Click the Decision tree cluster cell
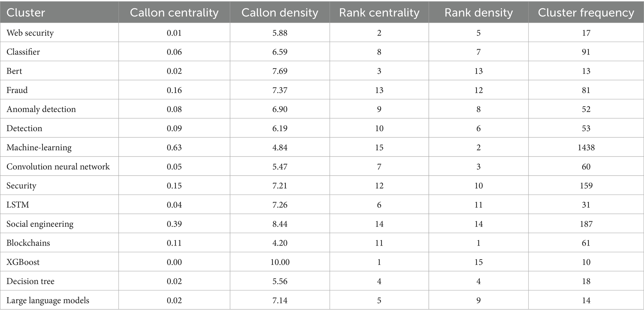Screen dimensions: 644x315 click(31, 281)
